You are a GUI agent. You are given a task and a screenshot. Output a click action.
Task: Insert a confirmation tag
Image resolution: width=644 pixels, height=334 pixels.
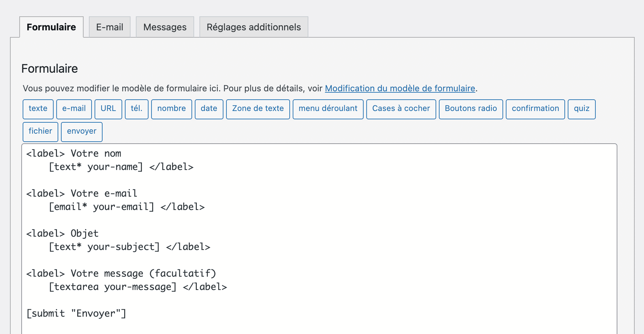coord(535,109)
